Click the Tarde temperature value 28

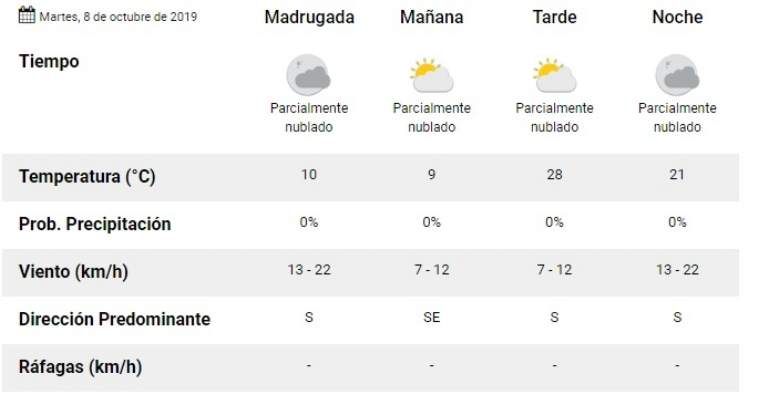(554, 175)
